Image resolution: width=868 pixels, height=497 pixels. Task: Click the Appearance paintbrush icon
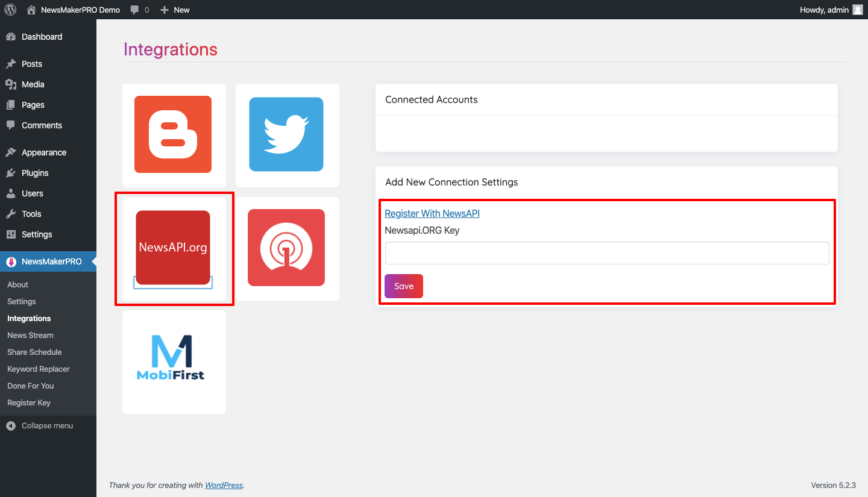click(x=11, y=152)
